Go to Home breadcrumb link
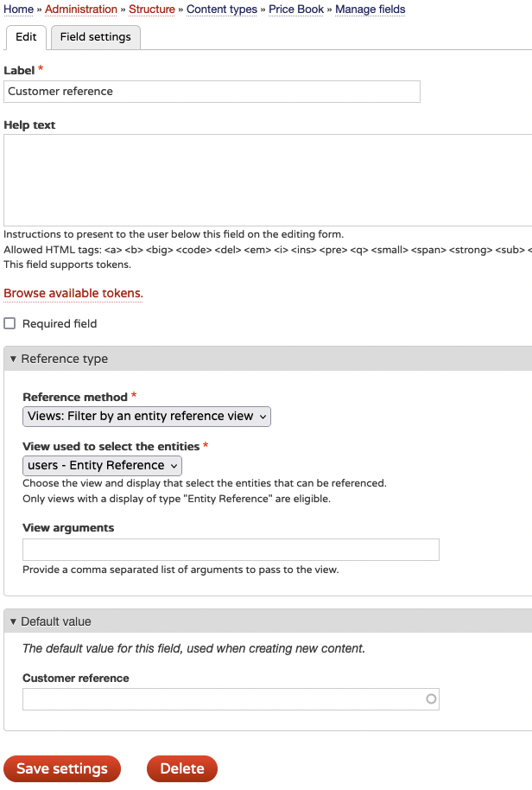Image resolution: width=532 pixels, height=790 pixels. point(18,9)
